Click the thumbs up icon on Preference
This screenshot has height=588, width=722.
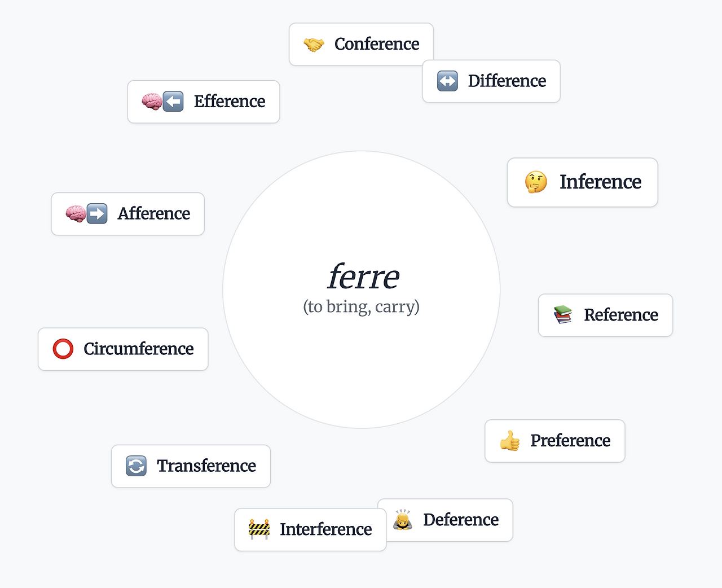510,441
